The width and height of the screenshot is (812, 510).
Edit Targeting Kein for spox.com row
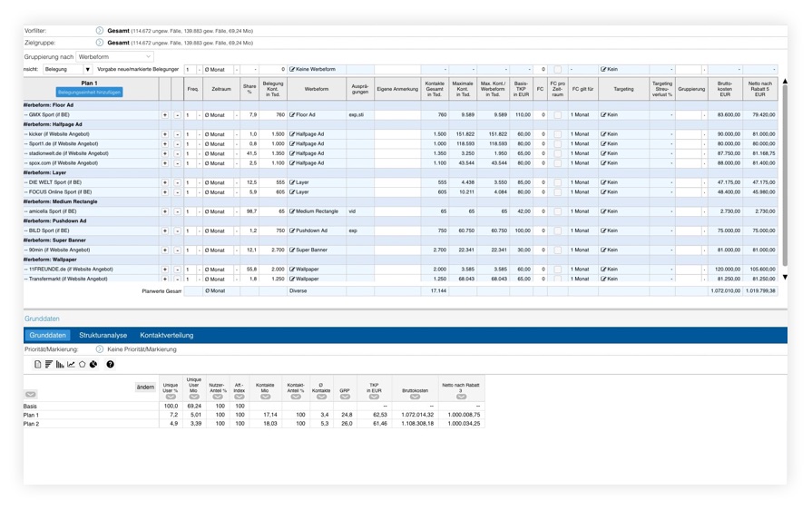click(x=603, y=163)
